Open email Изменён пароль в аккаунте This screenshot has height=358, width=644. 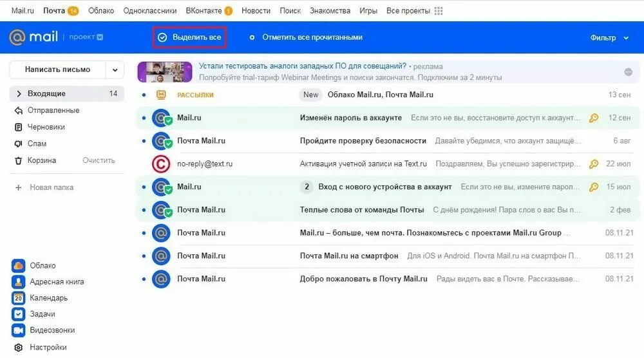click(x=388, y=118)
